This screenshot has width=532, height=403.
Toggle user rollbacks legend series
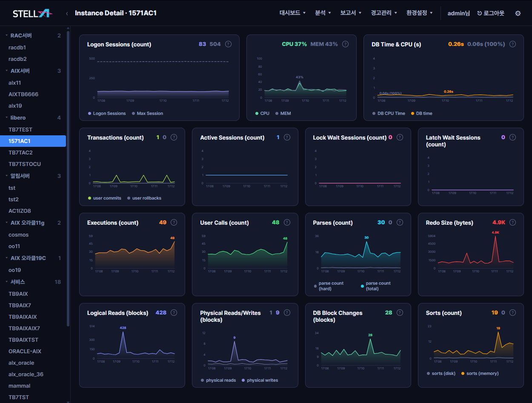[x=144, y=198]
